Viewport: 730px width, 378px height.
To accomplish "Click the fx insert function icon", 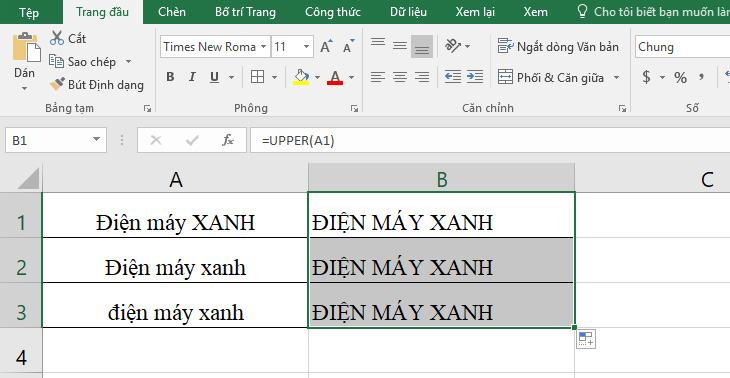I will coord(228,140).
